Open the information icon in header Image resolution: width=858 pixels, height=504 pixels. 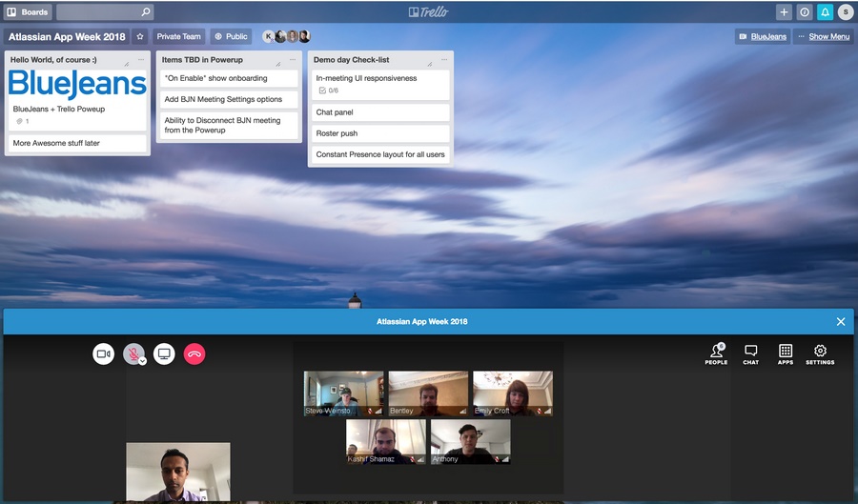tap(805, 12)
